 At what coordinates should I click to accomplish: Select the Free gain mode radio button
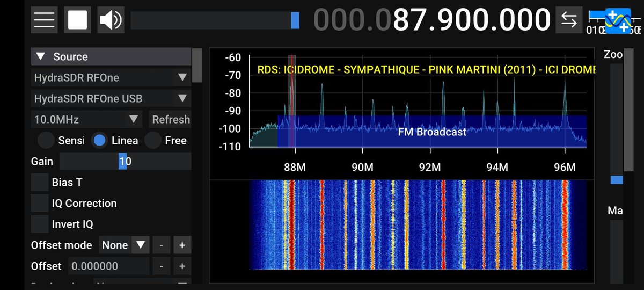click(153, 140)
